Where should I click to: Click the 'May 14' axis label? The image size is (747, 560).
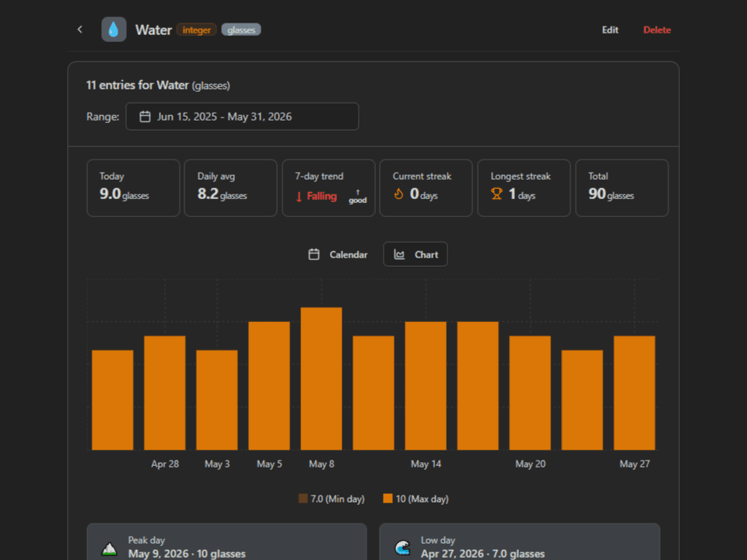(x=426, y=464)
